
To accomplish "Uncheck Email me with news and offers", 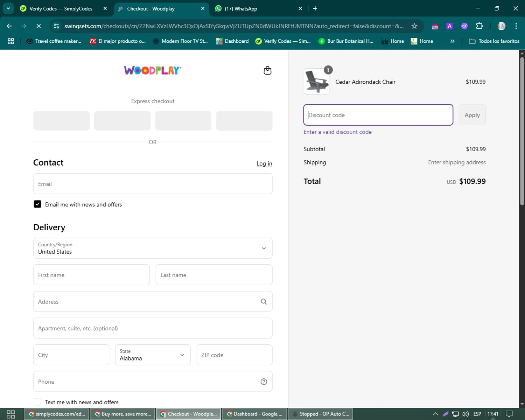I will click(x=37, y=204).
